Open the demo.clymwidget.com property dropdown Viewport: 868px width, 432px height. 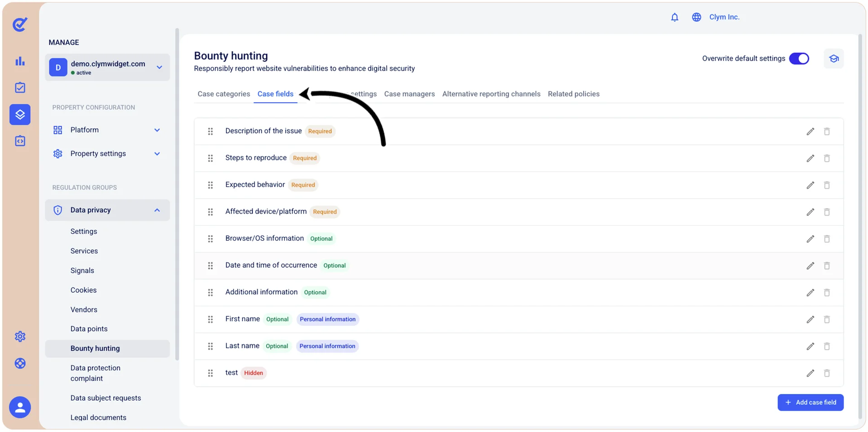[x=107, y=67]
